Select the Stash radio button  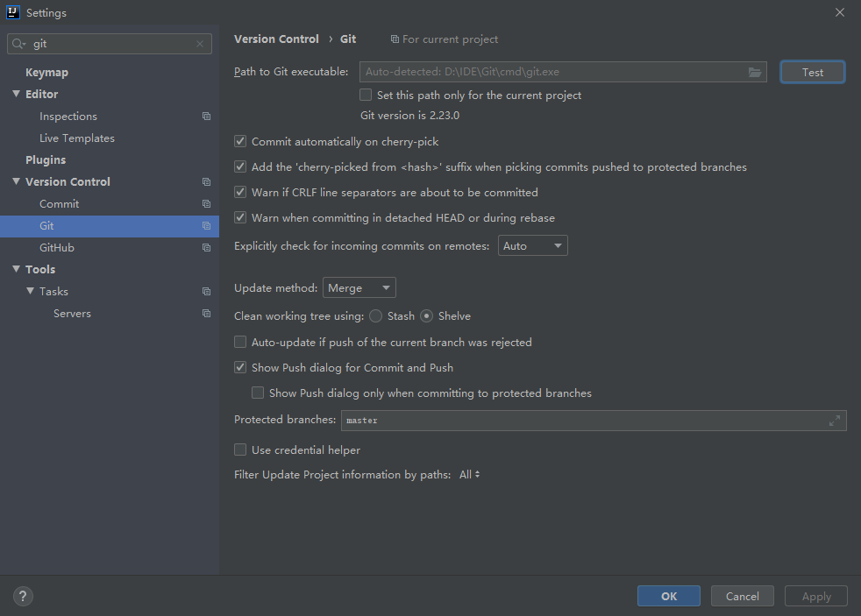point(375,316)
